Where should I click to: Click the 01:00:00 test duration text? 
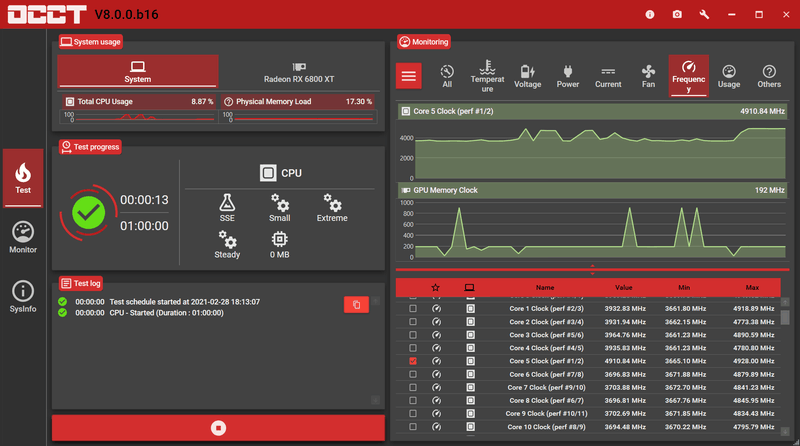click(x=144, y=226)
